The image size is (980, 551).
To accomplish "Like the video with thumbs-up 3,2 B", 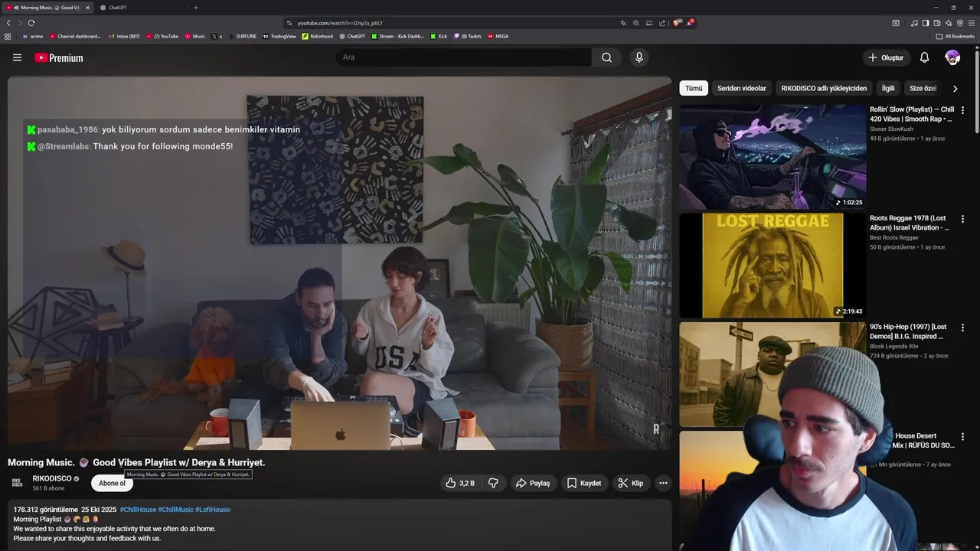I will click(x=460, y=483).
